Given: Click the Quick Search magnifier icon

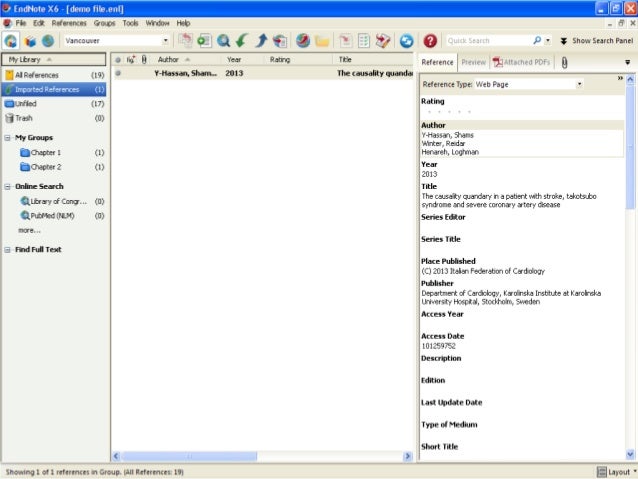Looking at the screenshot, I should click(x=537, y=40).
